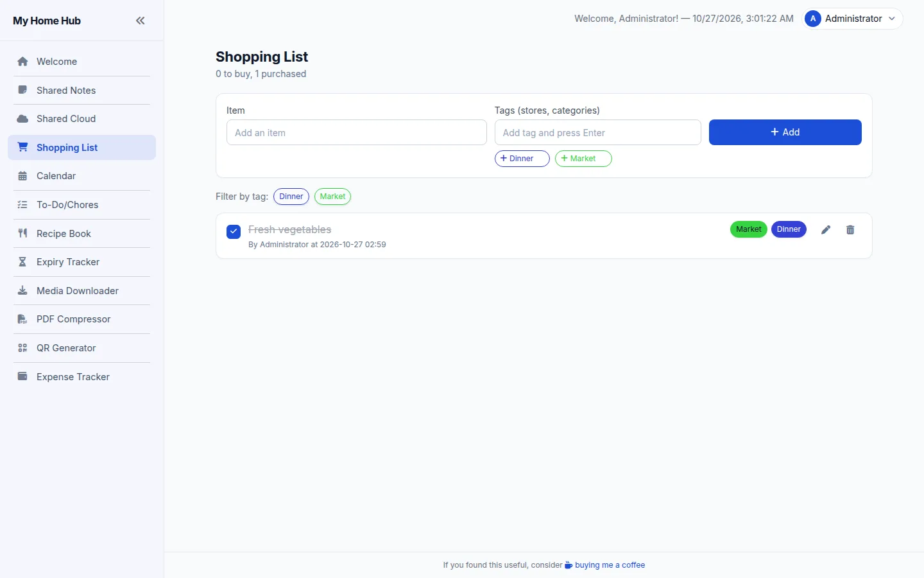924x578 pixels.
Task: Edit Fresh vegetables with pencil icon
Action: [x=826, y=230]
